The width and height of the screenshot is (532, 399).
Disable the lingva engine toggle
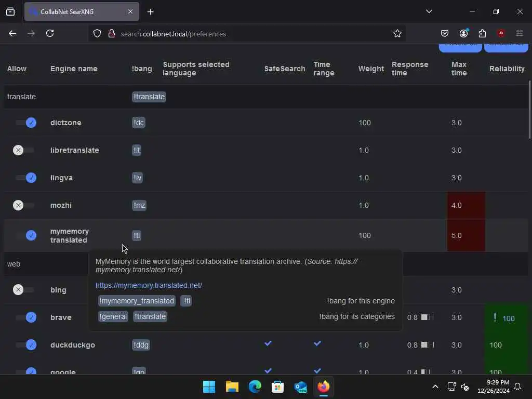[26, 178]
